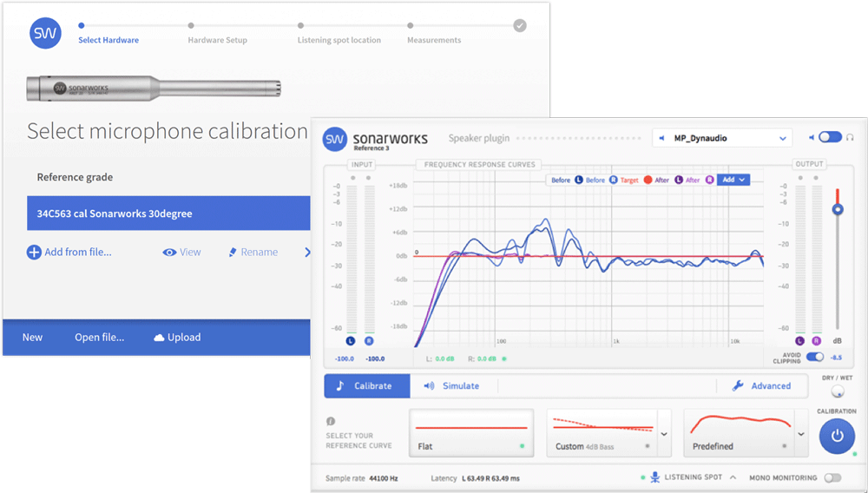Go to Listening spot location step

(339, 40)
